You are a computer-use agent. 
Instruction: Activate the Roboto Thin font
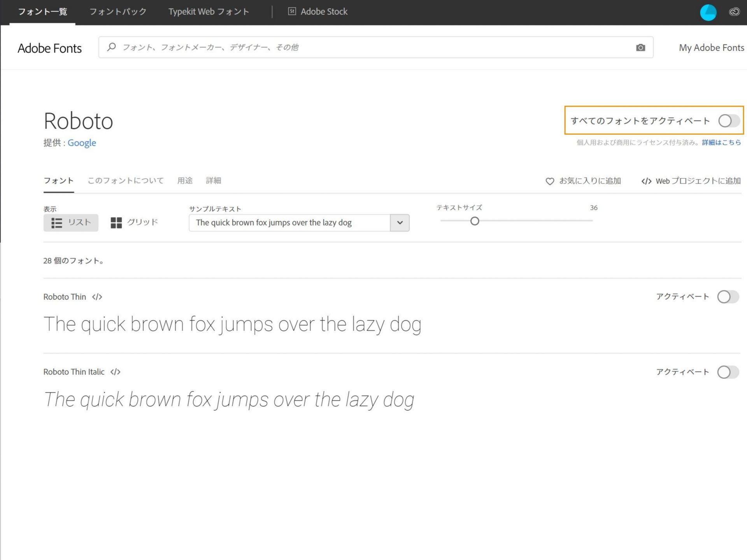pos(728,297)
